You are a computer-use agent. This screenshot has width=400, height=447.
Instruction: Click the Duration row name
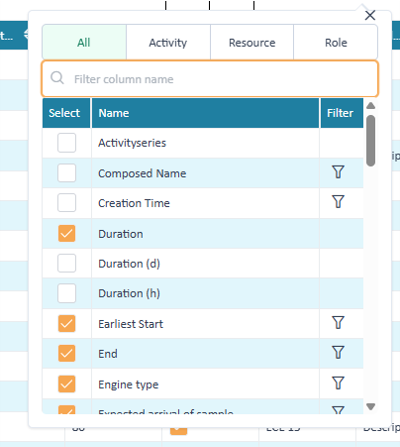tap(120, 234)
